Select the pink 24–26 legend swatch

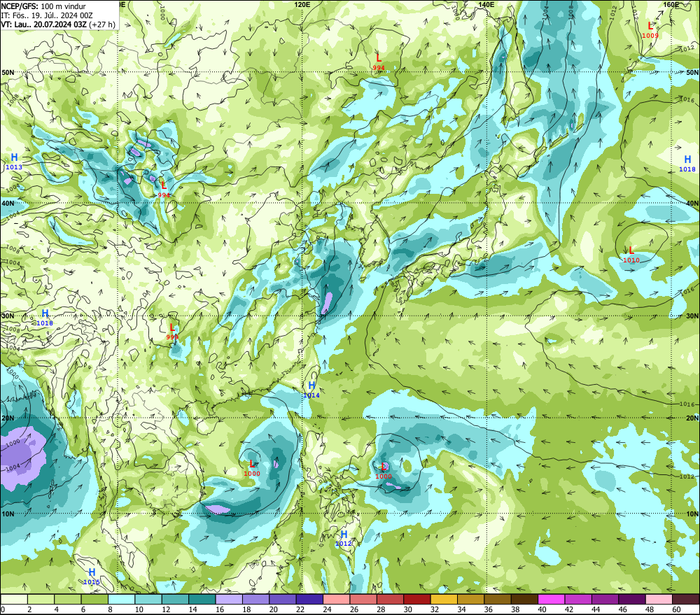[337, 599]
